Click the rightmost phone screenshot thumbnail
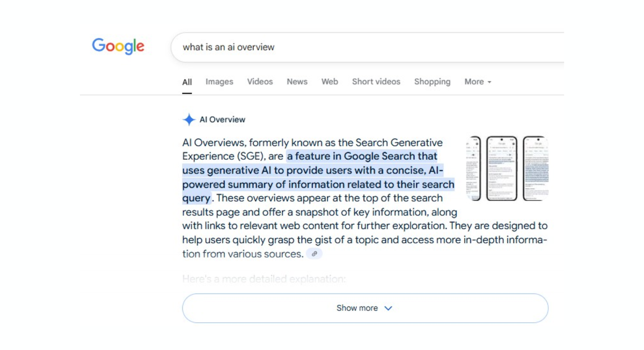Viewport: 644px width, 350px height. tap(537, 168)
